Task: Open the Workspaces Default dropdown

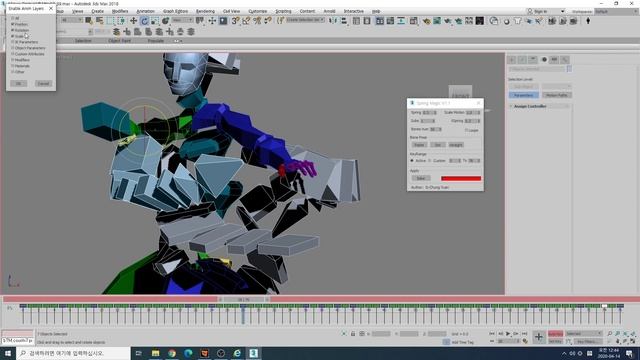Action: pos(616,11)
